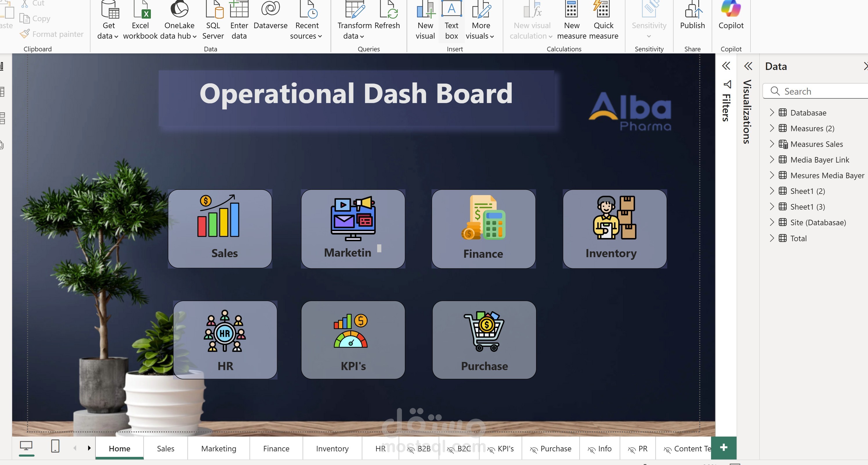Image resolution: width=868 pixels, height=465 pixels.
Task: Open the hidden B2B page tab
Action: [419, 448]
